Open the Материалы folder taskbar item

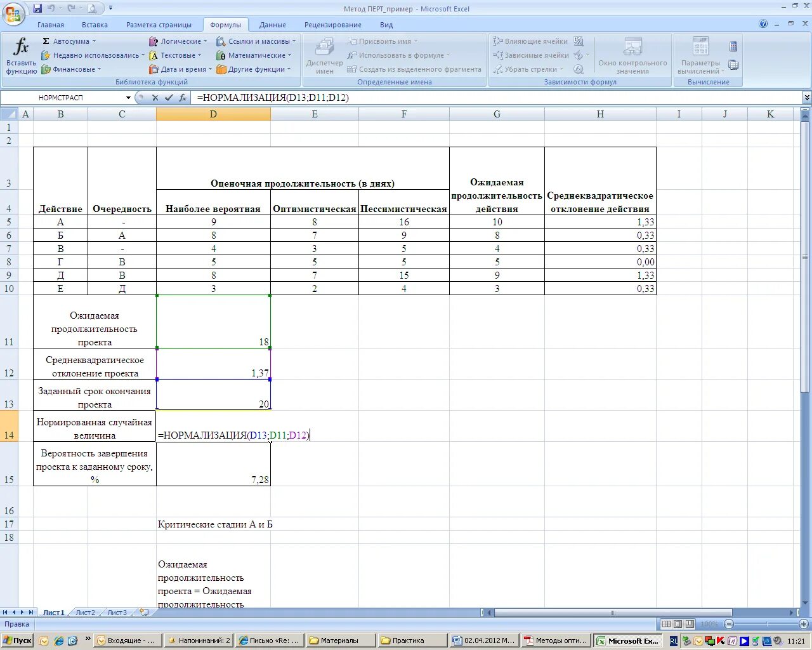click(x=340, y=640)
